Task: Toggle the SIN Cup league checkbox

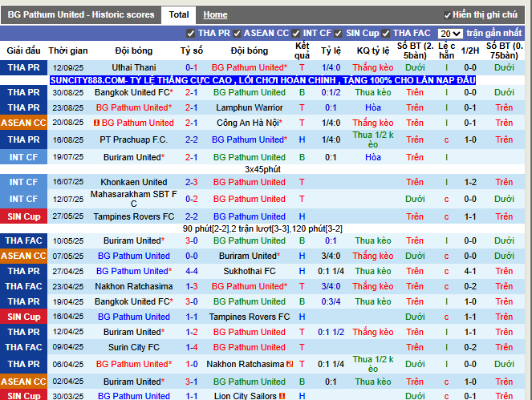Action: [338, 34]
